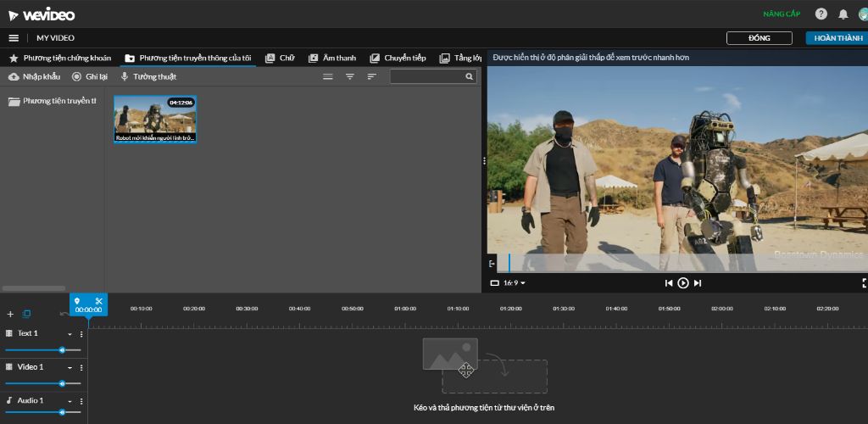Image resolution: width=868 pixels, height=424 pixels.
Task: Click the 00:00:00 playhead time label
Action: tap(88, 310)
